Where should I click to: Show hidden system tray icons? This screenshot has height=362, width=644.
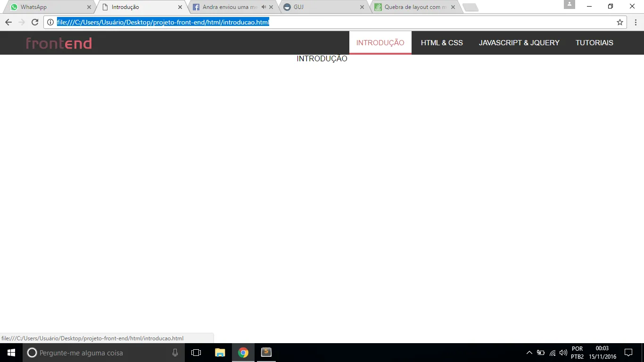click(x=529, y=353)
